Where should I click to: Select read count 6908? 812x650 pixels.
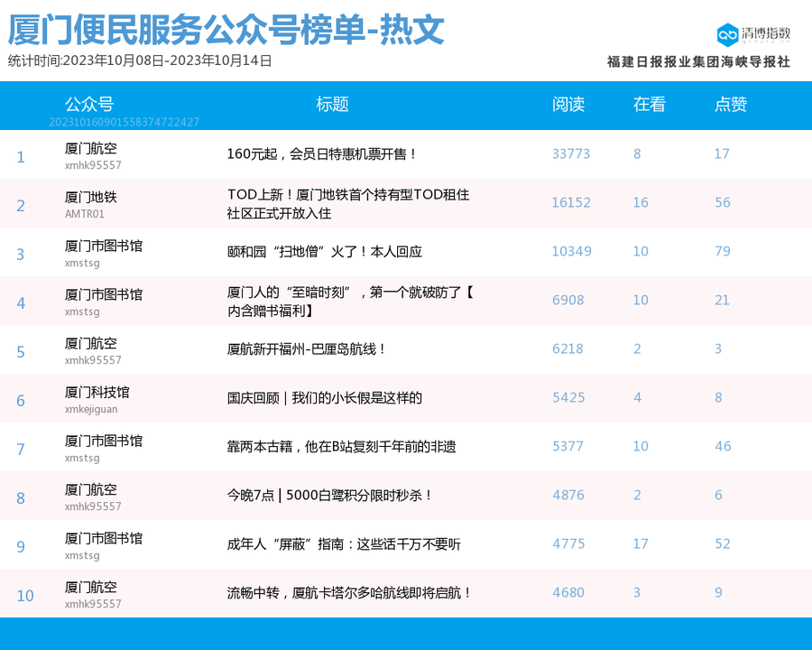567,300
